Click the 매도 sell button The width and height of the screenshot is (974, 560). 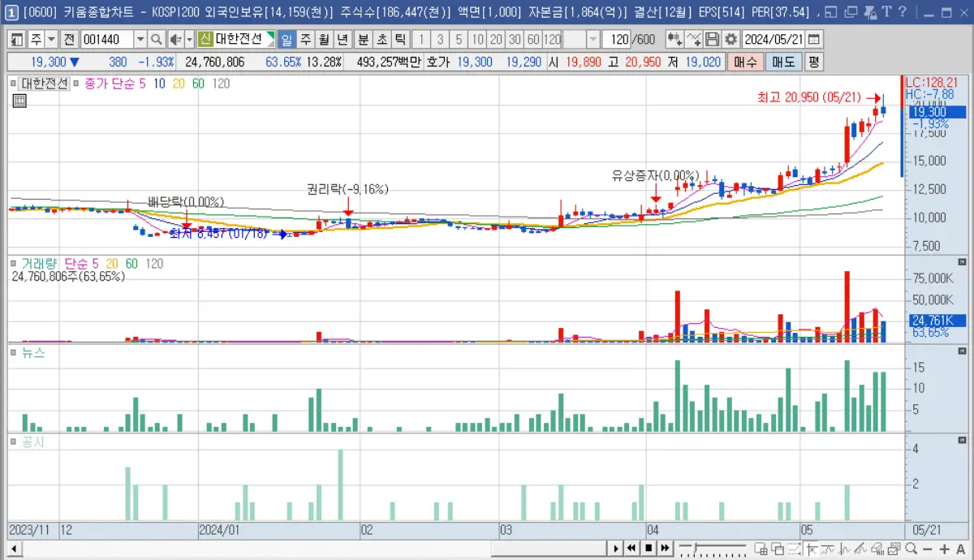[783, 62]
